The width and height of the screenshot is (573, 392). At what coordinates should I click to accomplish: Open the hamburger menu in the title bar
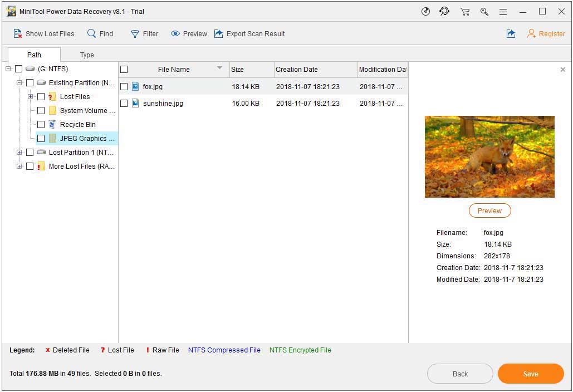(502, 11)
